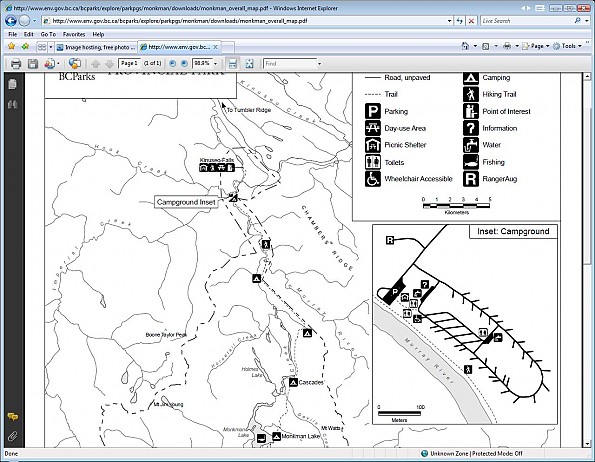Click the Inset: Campground title box

pyautogui.click(x=513, y=231)
